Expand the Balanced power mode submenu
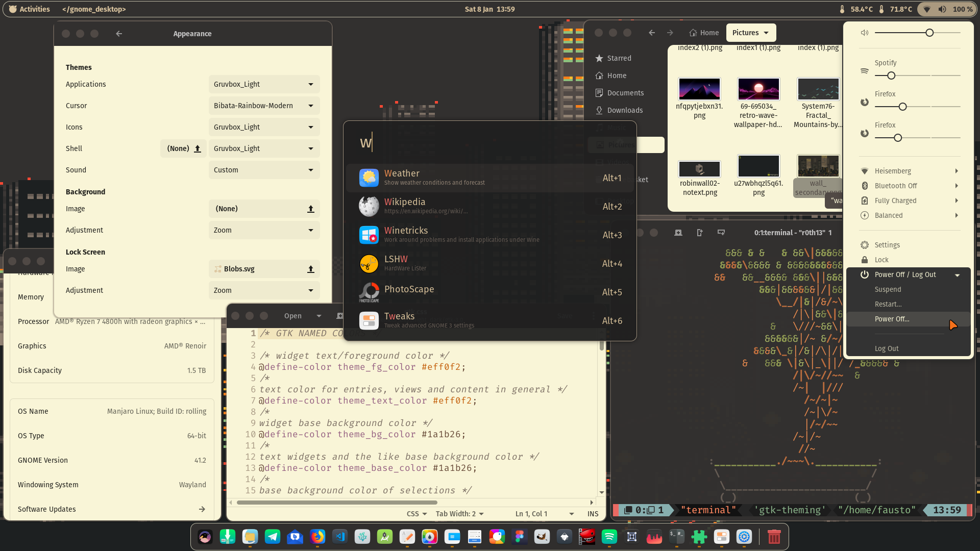The image size is (980, 551). pos(909,215)
